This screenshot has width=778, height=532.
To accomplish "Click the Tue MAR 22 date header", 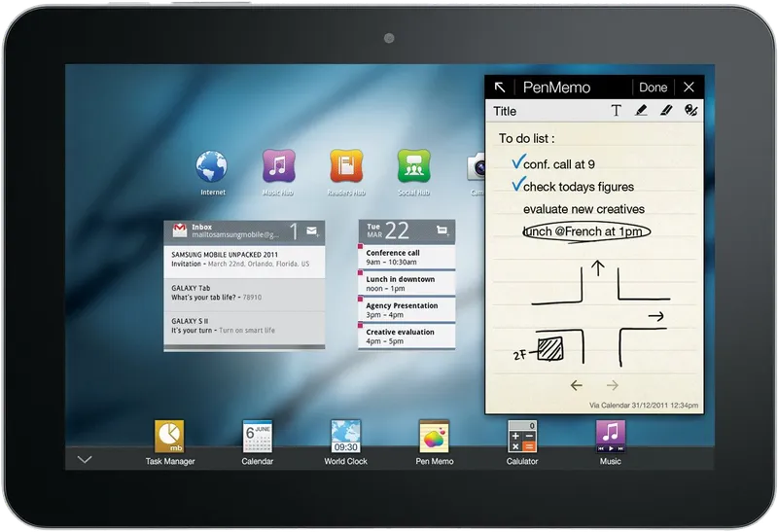I will pyautogui.click(x=388, y=231).
